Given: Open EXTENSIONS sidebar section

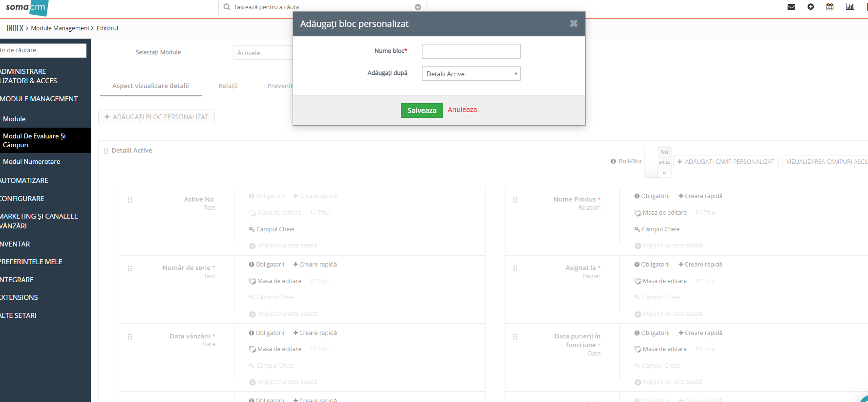Looking at the screenshot, I should point(19,297).
